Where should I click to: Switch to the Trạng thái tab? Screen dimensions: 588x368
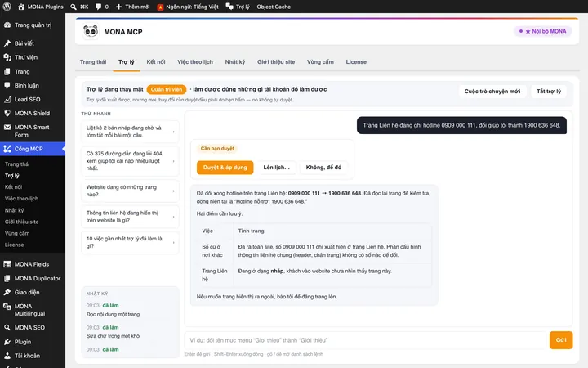pyautogui.click(x=93, y=62)
